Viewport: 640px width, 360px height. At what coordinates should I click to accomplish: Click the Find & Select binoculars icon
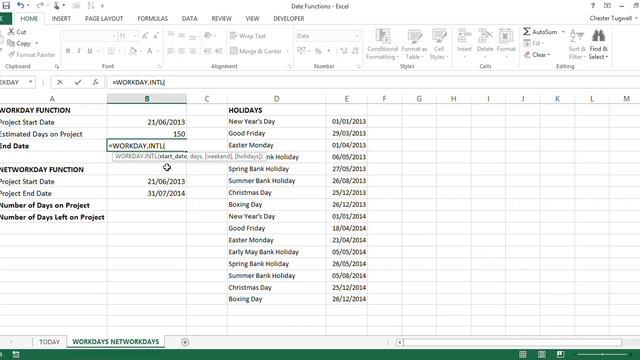coord(598,36)
